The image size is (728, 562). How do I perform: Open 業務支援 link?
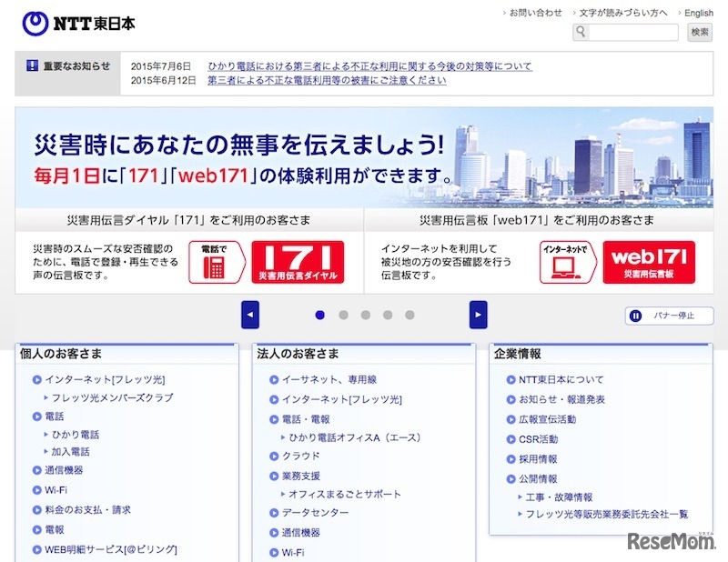click(301, 477)
